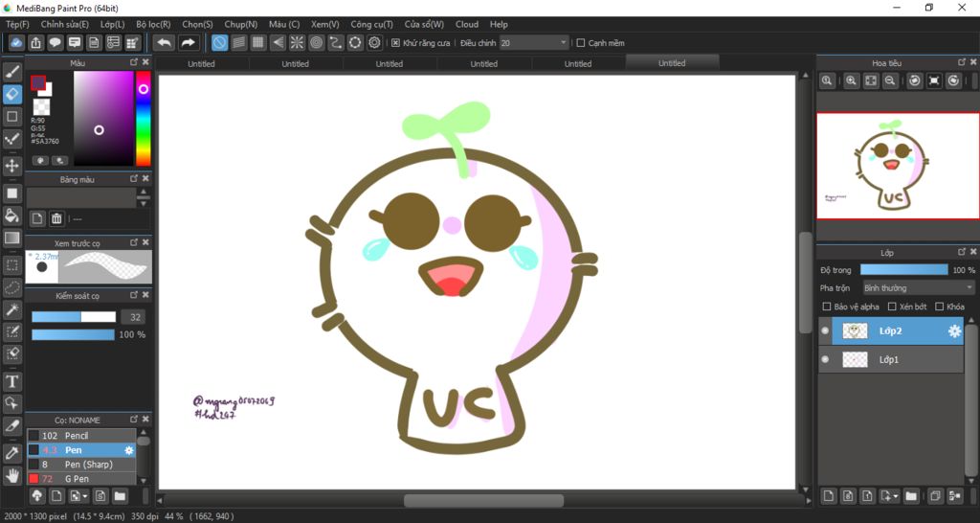Pop out the Hoa tiêu panel
Image resolution: width=980 pixels, height=523 pixels.
point(962,62)
